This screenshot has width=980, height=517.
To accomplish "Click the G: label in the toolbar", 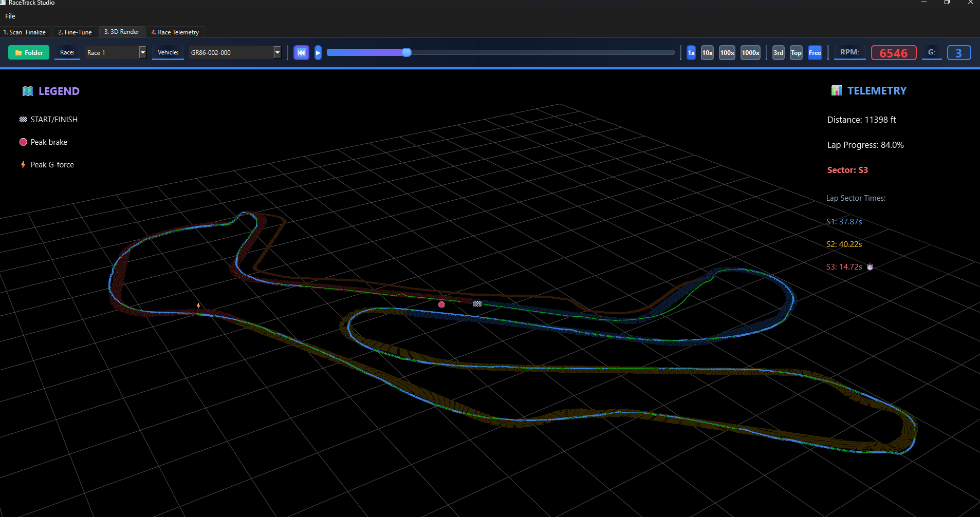I will [932, 52].
